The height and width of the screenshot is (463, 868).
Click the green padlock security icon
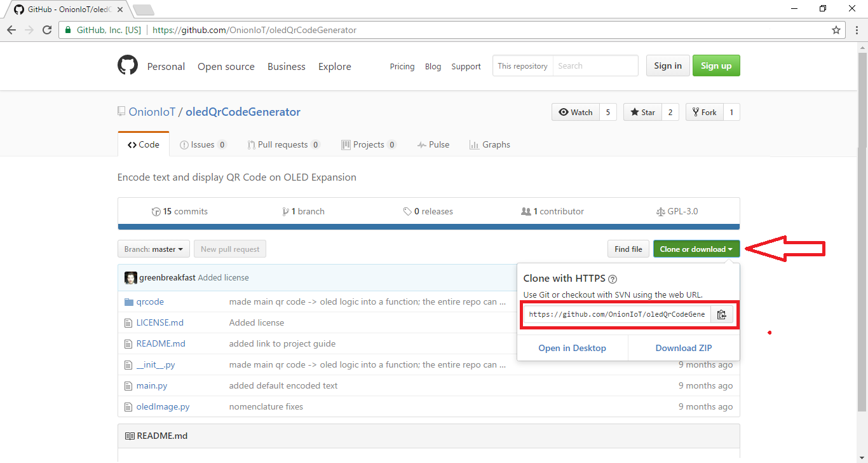click(x=68, y=30)
